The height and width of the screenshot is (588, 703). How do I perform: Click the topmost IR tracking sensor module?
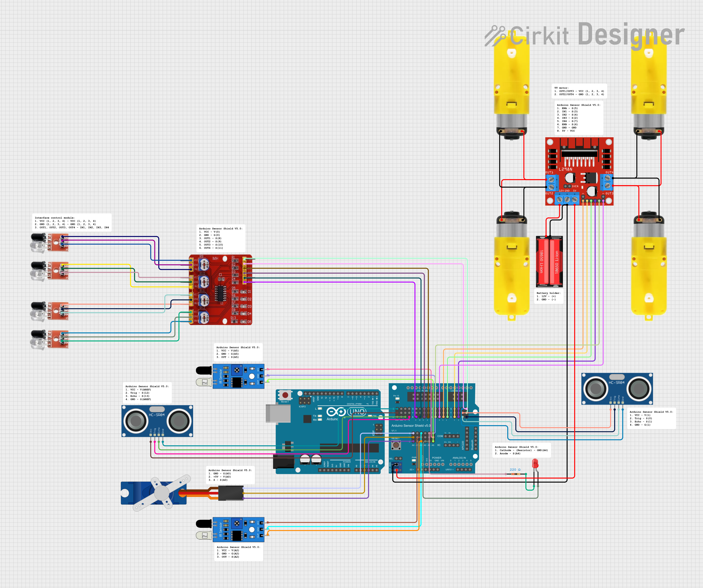click(50, 242)
